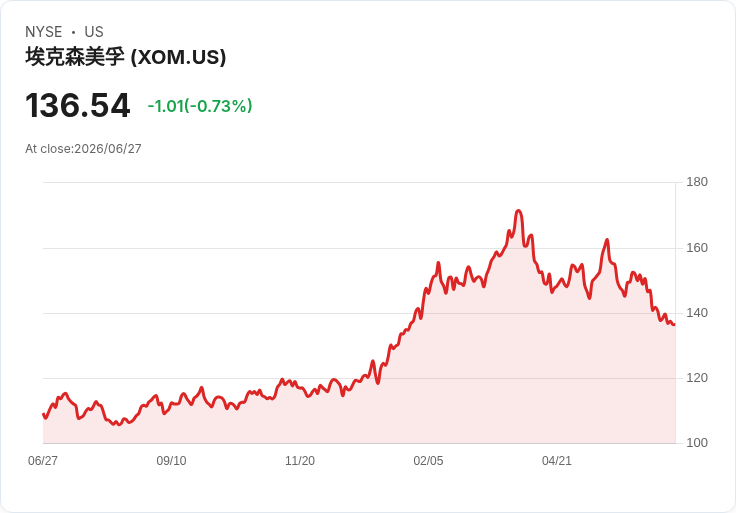Click the 09/10 date marker
This screenshot has height=513, width=736.
tap(171, 461)
